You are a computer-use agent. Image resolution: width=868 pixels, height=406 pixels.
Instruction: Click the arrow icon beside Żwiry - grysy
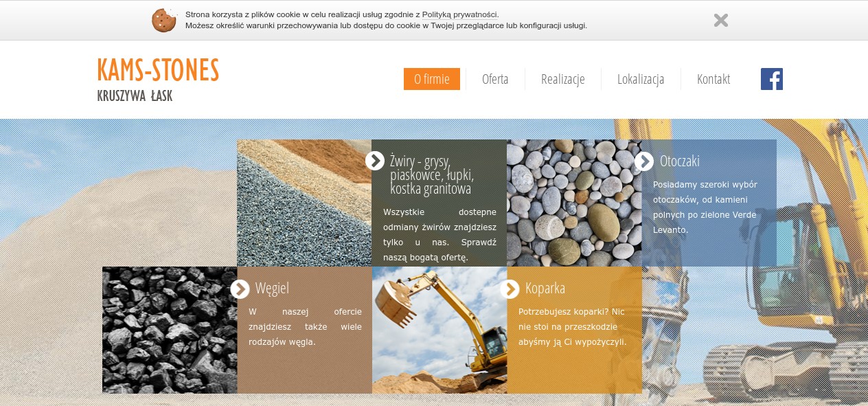(375, 161)
